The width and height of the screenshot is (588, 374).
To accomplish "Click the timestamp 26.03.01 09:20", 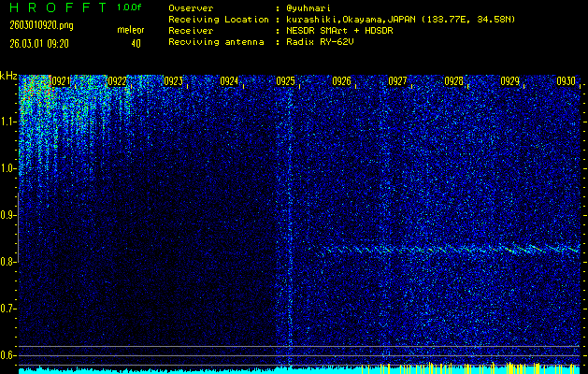I will 39,44.
